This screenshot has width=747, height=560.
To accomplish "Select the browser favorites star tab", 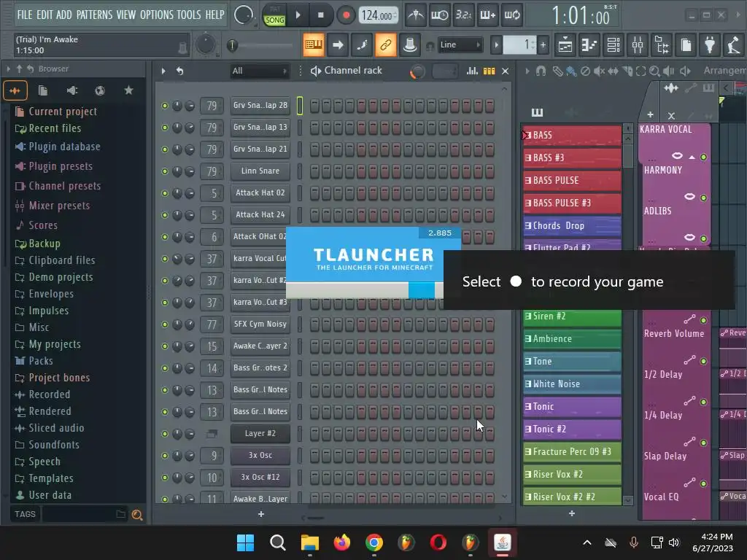I will (x=128, y=90).
